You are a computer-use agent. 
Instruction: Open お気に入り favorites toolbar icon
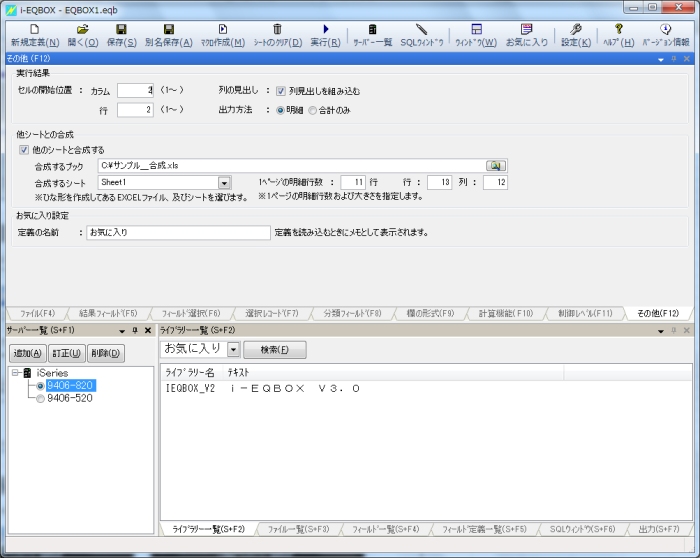click(527, 29)
